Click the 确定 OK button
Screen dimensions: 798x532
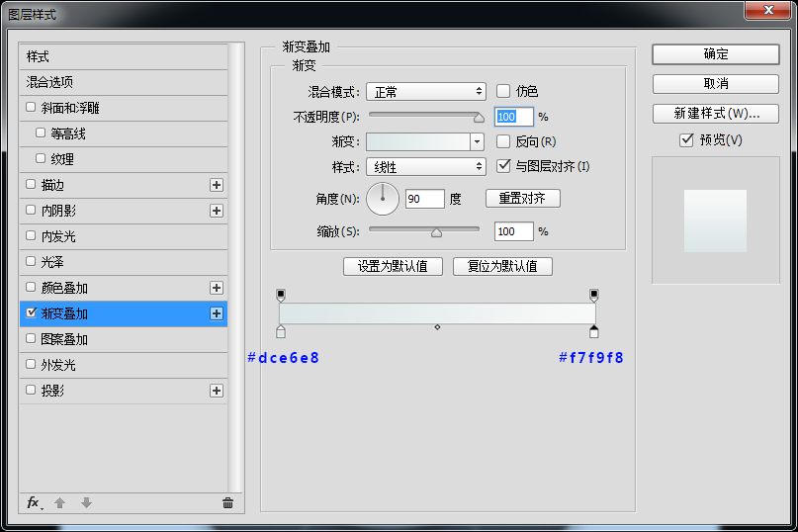(715, 54)
